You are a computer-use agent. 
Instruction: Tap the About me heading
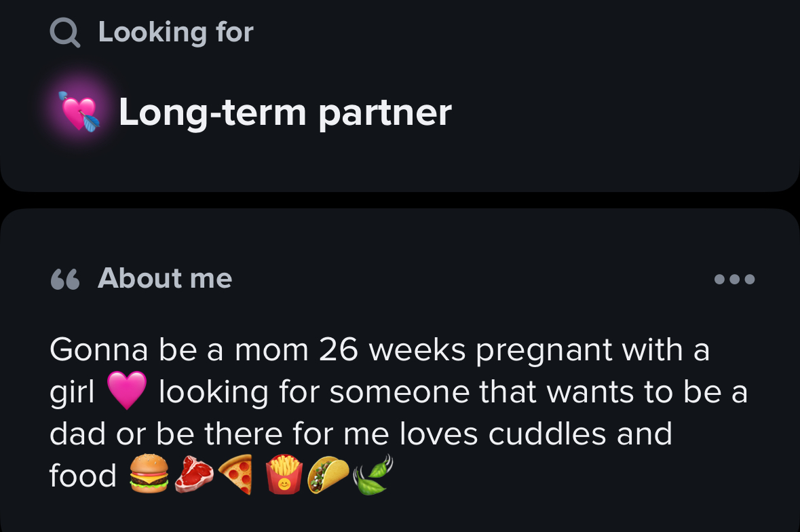[165, 278]
